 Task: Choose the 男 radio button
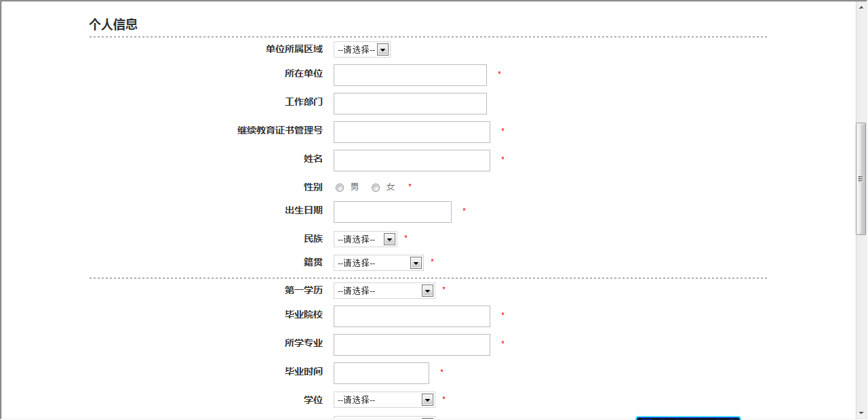click(x=340, y=188)
